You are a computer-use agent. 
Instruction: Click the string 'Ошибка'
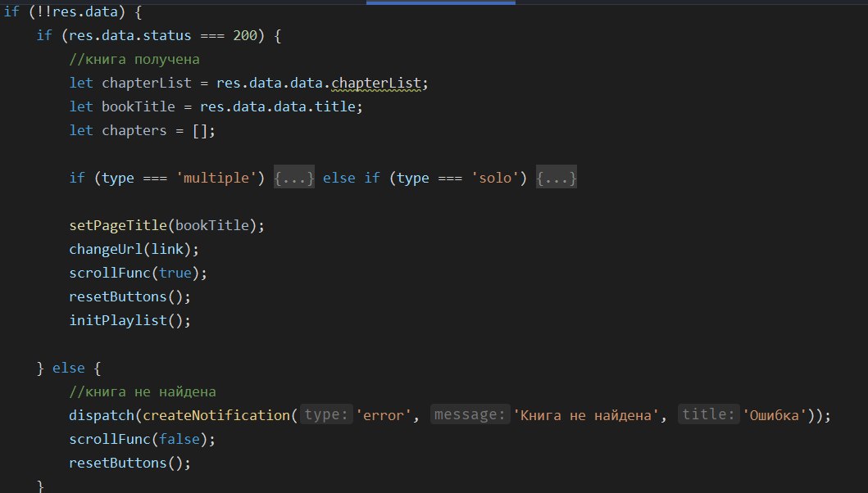pos(775,415)
